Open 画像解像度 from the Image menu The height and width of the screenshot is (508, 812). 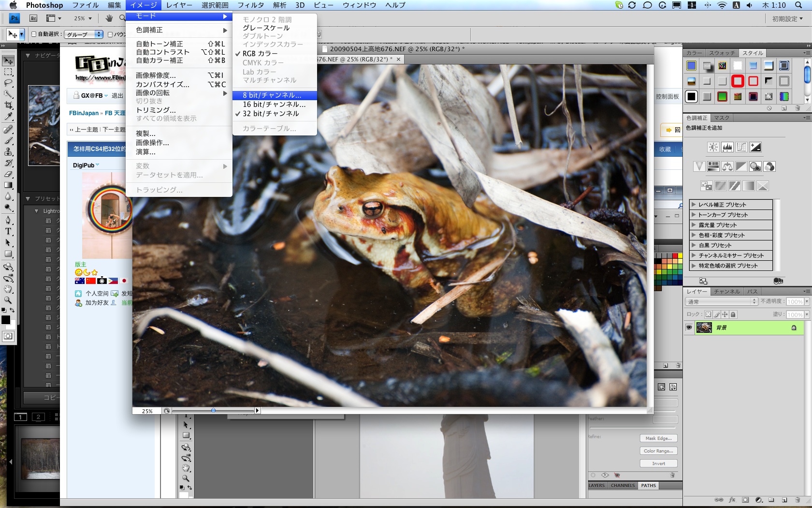pos(179,75)
